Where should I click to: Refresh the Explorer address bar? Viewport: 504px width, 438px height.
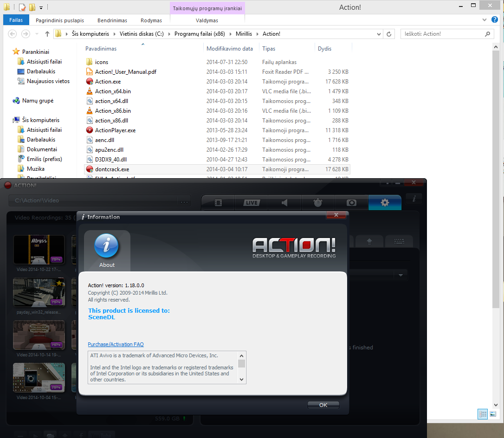(x=389, y=34)
